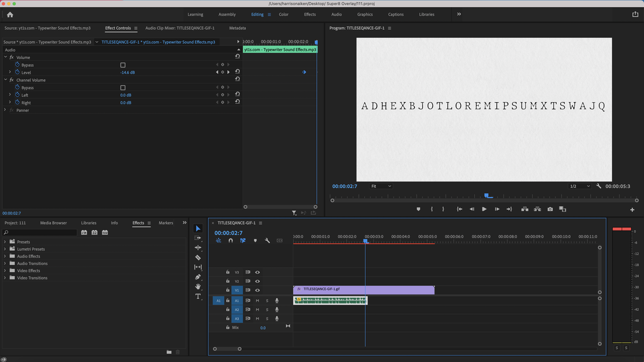Switch to the Color workspace
The height and width of the screenshot is (362, 644).
pyautogui.click(x=284, y=15)
